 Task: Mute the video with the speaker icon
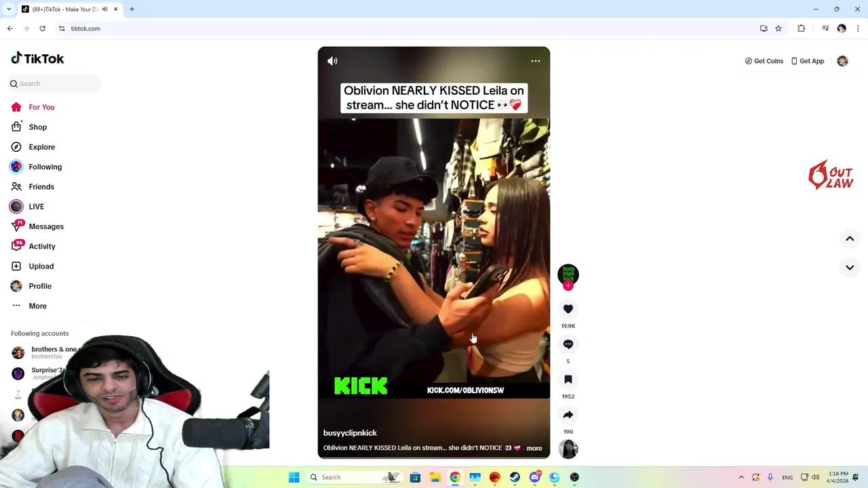click(x=332, y=61)
